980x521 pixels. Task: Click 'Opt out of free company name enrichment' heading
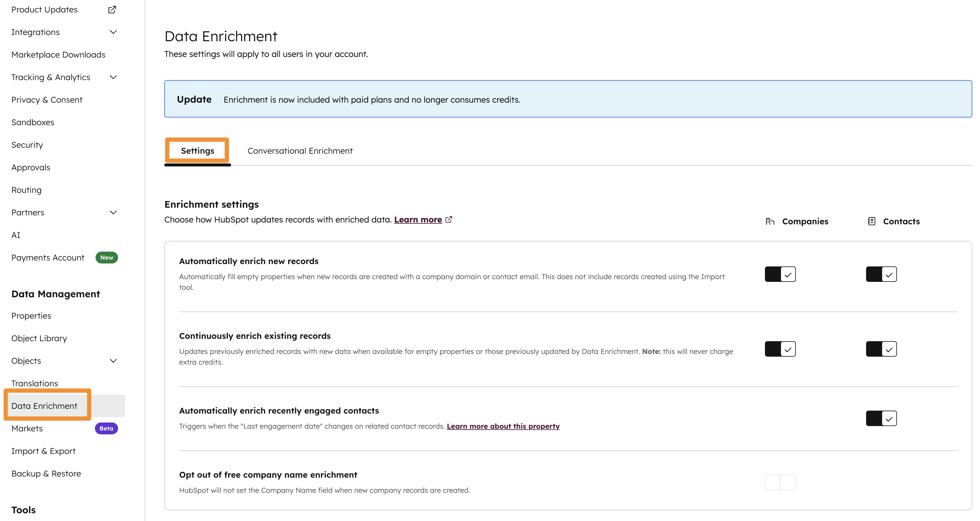click(x=268, y=475)
